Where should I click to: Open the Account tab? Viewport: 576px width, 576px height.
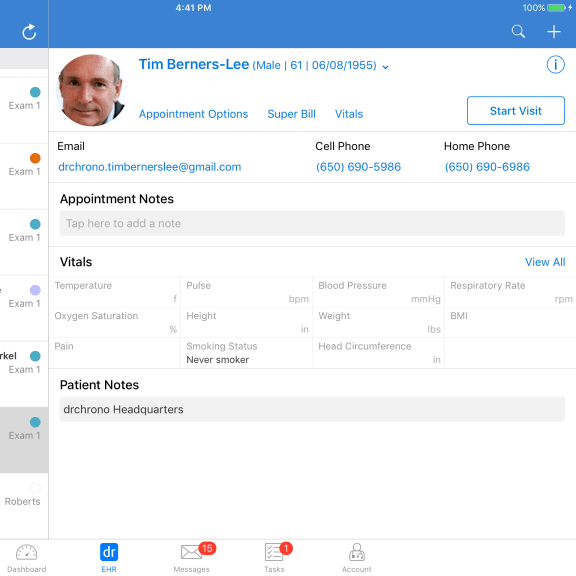click(x=356, y=558)
